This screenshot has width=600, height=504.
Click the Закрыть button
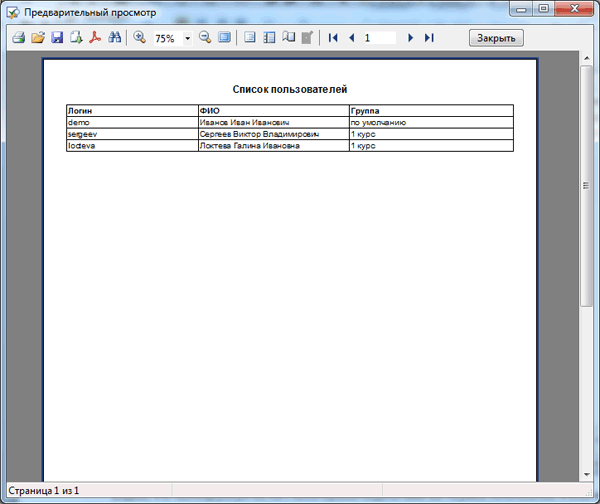[496, 38]
